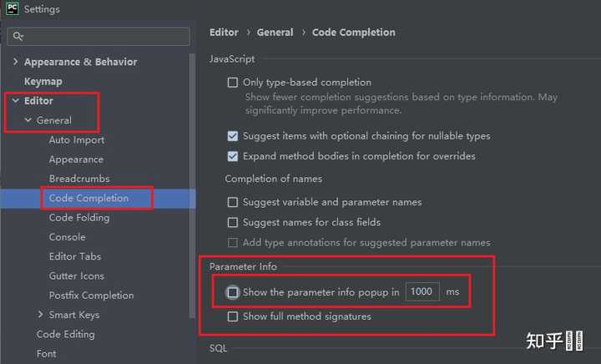Expand the Smart Keys node
The image size is (601, 364).
pos(40,314)
